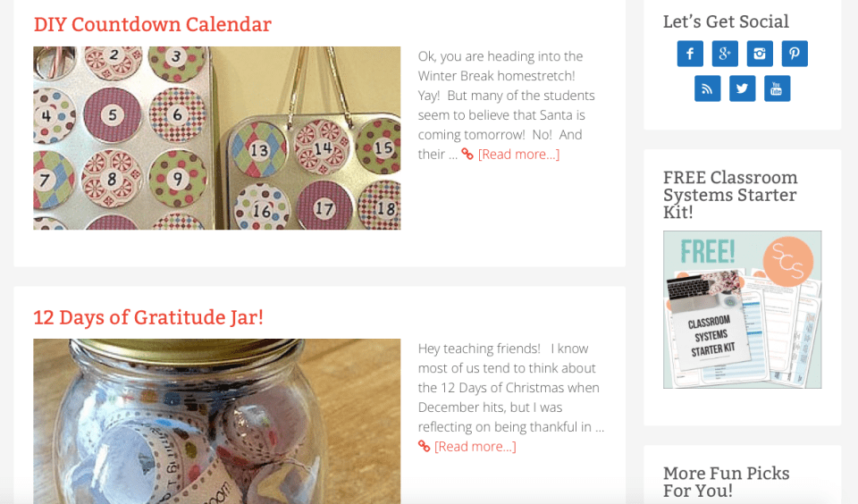
Task: Click the numbered muffin tin calendar photo
Action: pyautogui.click(x=216, y=139)
